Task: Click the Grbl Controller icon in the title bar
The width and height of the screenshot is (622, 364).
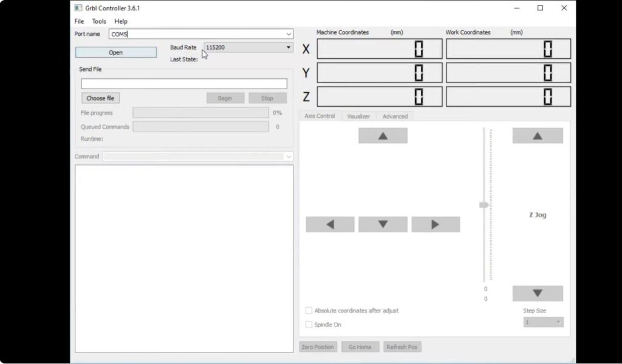Action: [78, 8]
